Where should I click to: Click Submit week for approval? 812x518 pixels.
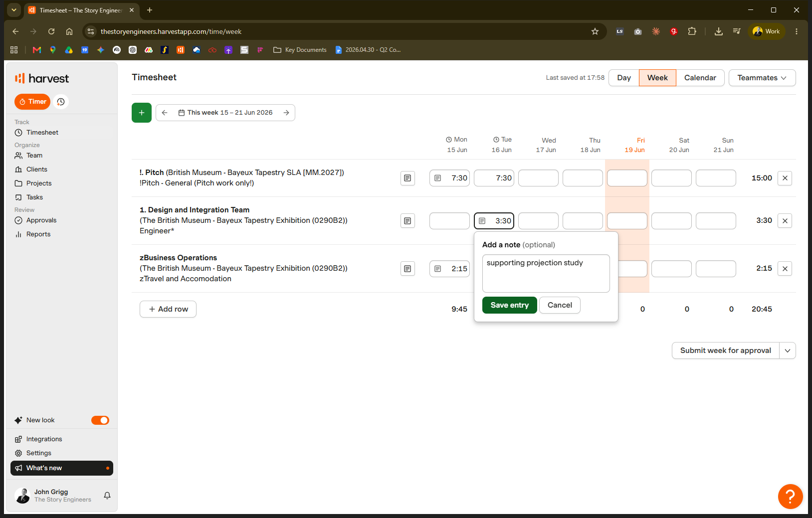725,350
